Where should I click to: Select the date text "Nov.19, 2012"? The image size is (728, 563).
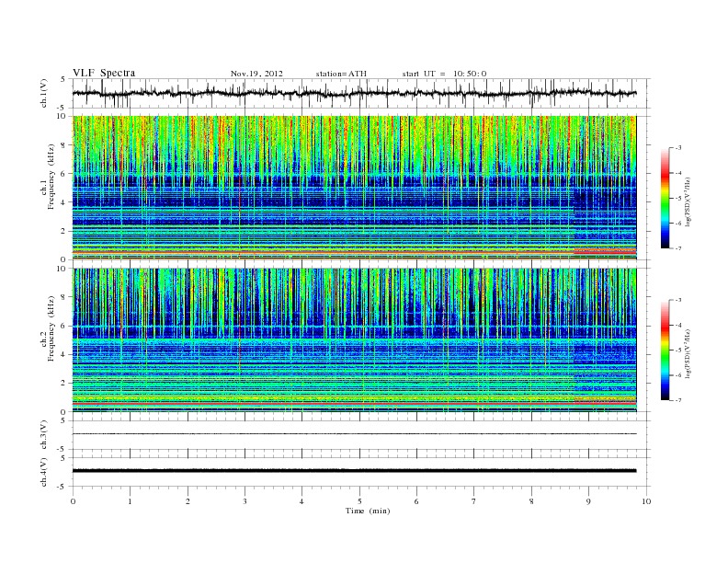[x=256, y=74]
